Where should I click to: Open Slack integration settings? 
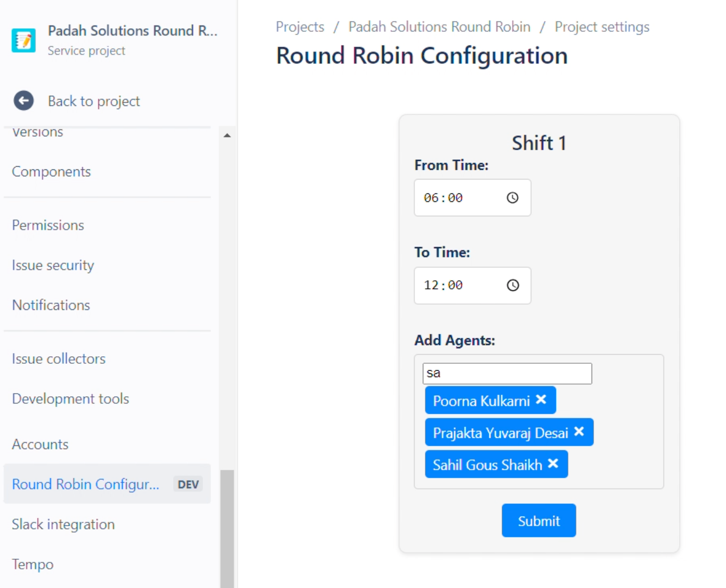[63, 524]
